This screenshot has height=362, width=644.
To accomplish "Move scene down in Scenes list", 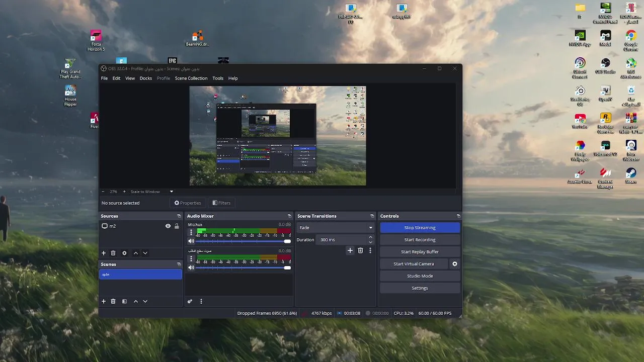I will click(145, 301).
